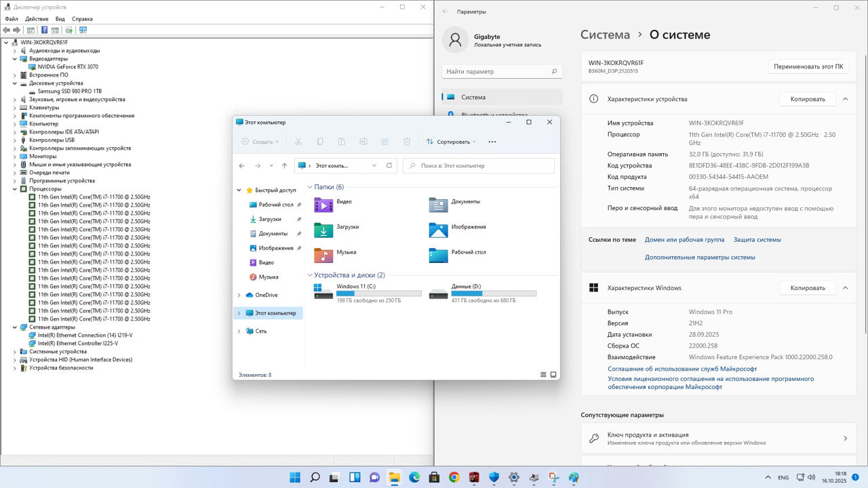Open the Действие menu in Device Manager

tap(37, 19)
